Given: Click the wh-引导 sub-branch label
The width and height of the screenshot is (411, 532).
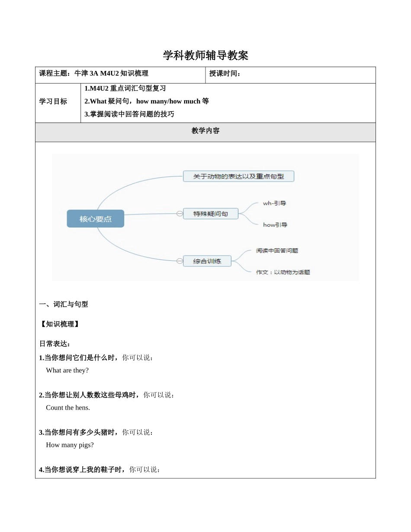Looking at the screenshot, I should pyautogui.click(x=274, y=203).
